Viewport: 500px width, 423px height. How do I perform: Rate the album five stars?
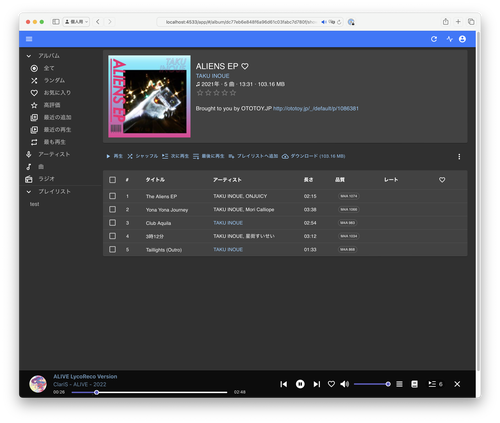[x=233, y=93]
